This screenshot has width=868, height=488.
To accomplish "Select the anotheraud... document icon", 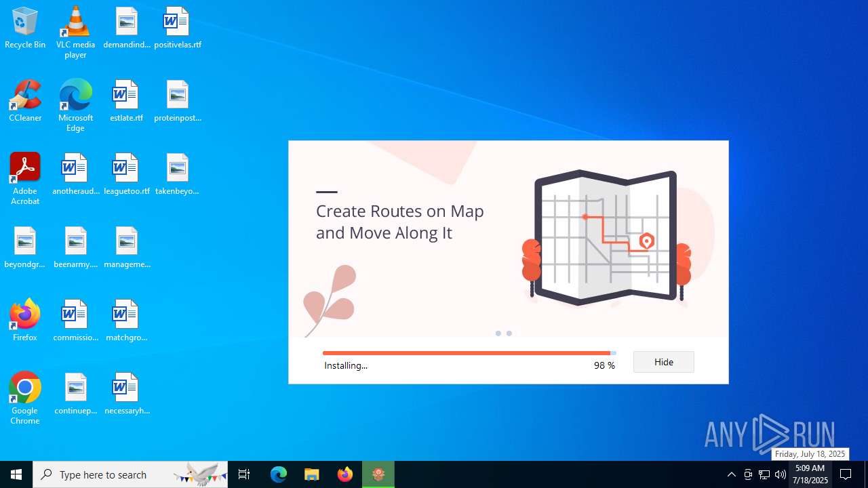I will point(75,175).
